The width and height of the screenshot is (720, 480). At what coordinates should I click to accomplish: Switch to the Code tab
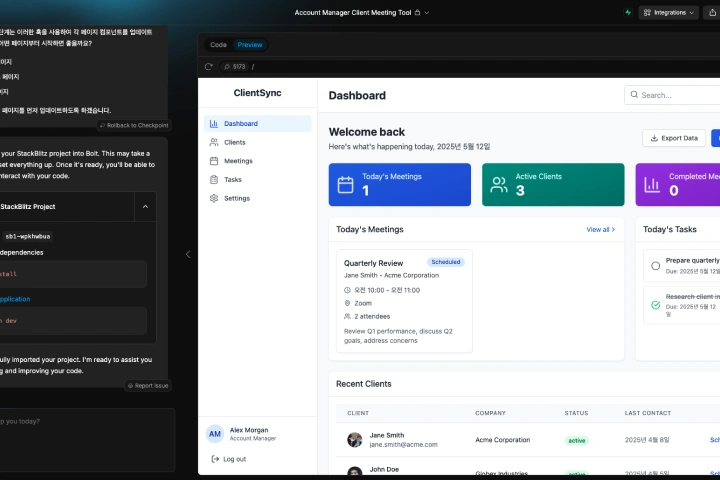tap(218, 45)
